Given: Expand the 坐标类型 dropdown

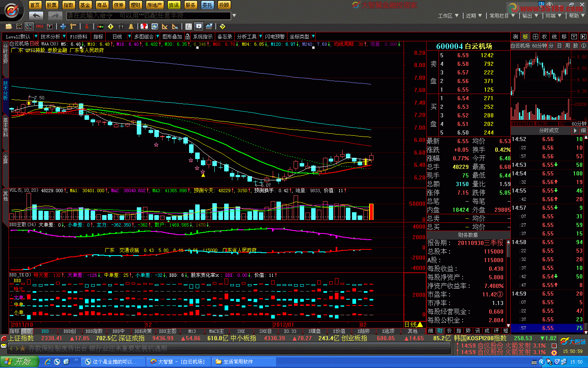Looking at the screenshot, I should pos(312,37).
